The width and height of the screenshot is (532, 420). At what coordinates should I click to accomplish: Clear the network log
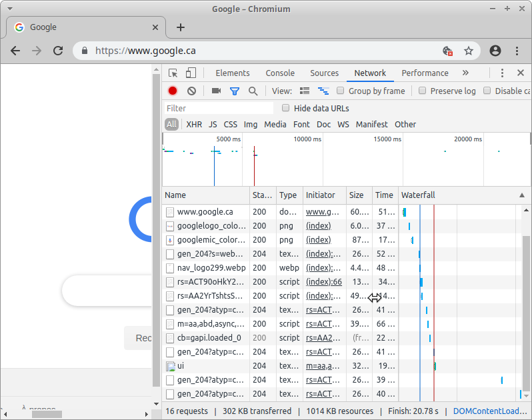[x=191, y=91]
